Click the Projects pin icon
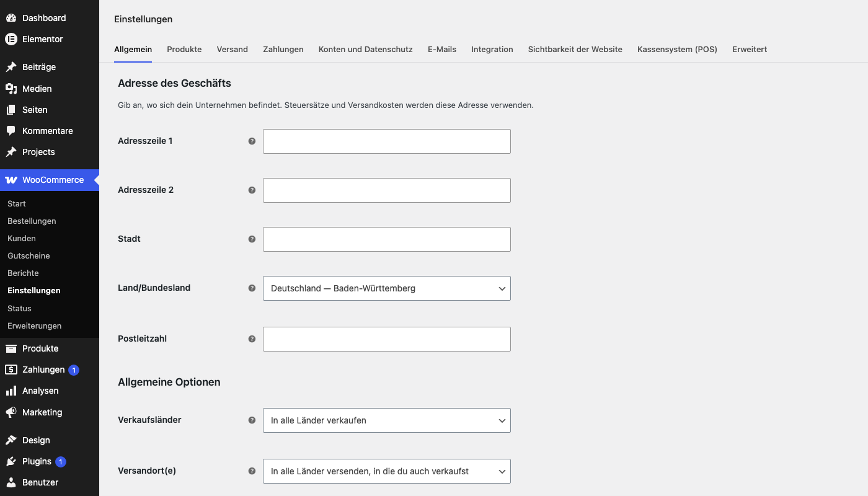 coord(11,152)
